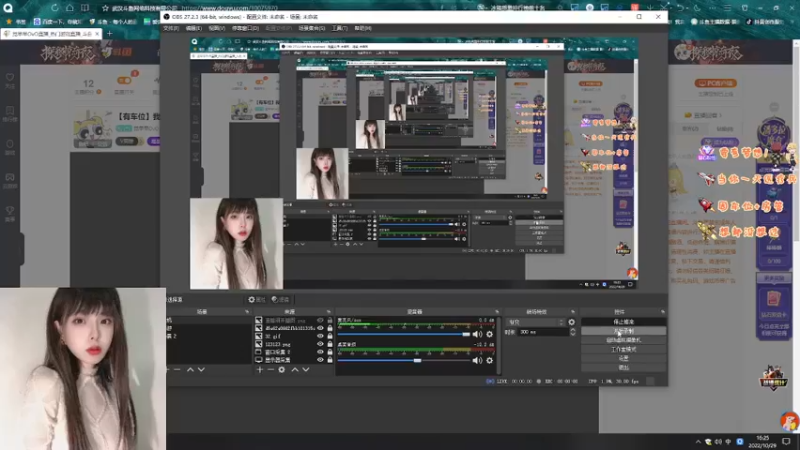Open Windows notification center in taskbar
Image resolution: width=800 pixels, height=450 pixels.
786,441
